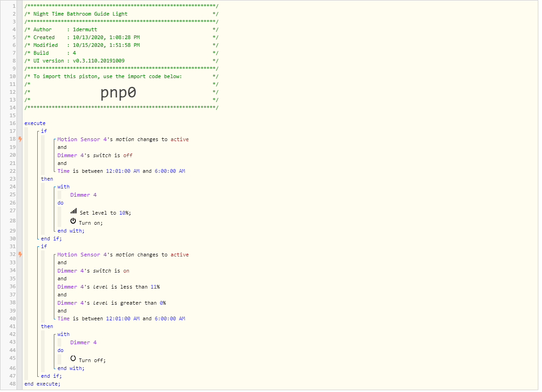Click the Modified date comment line
Screen dimensions: 542x392
point(121,45)
